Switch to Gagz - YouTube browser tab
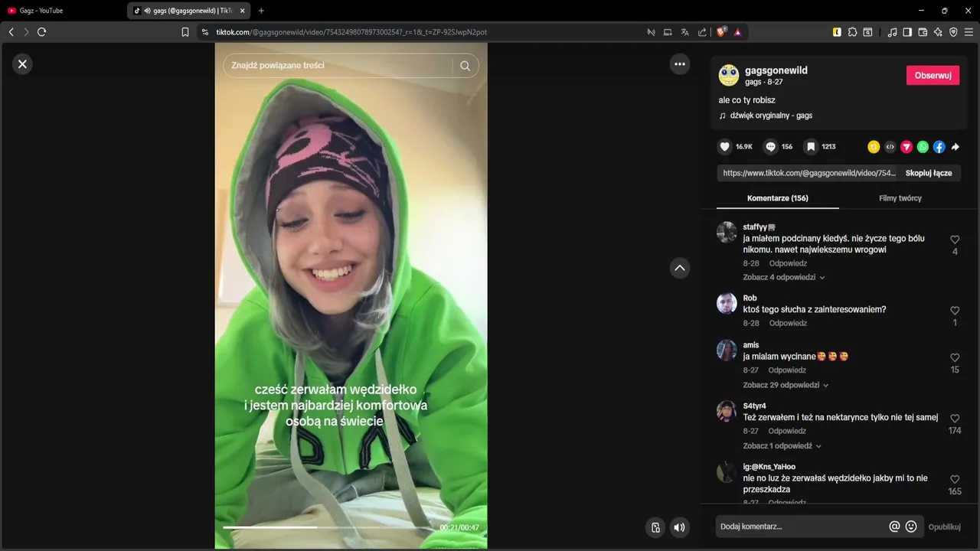 pos(63,11)
